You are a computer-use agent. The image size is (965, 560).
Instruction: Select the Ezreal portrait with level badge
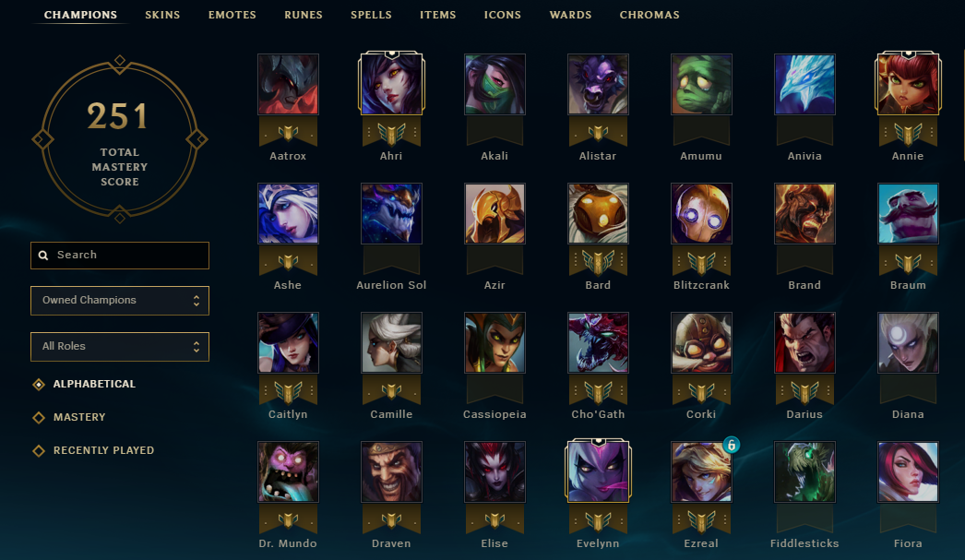tap(701, 472)
